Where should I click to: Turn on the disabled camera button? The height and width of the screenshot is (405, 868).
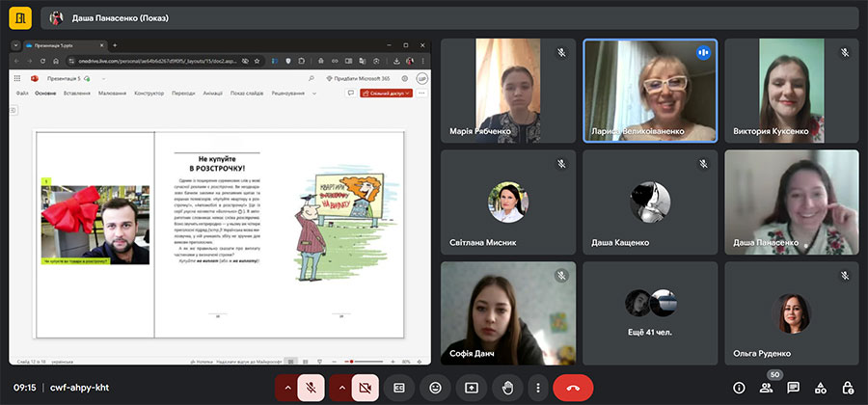pyautogui.click(x=365, y=387)
